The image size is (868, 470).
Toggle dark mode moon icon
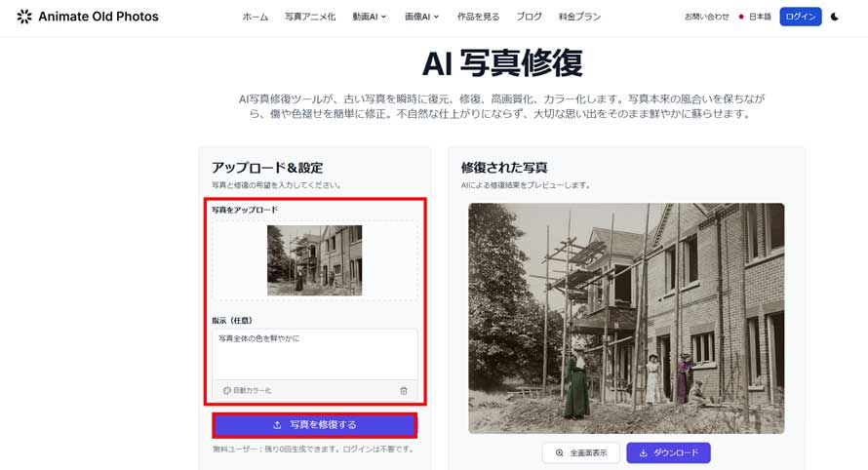point(835,17)
